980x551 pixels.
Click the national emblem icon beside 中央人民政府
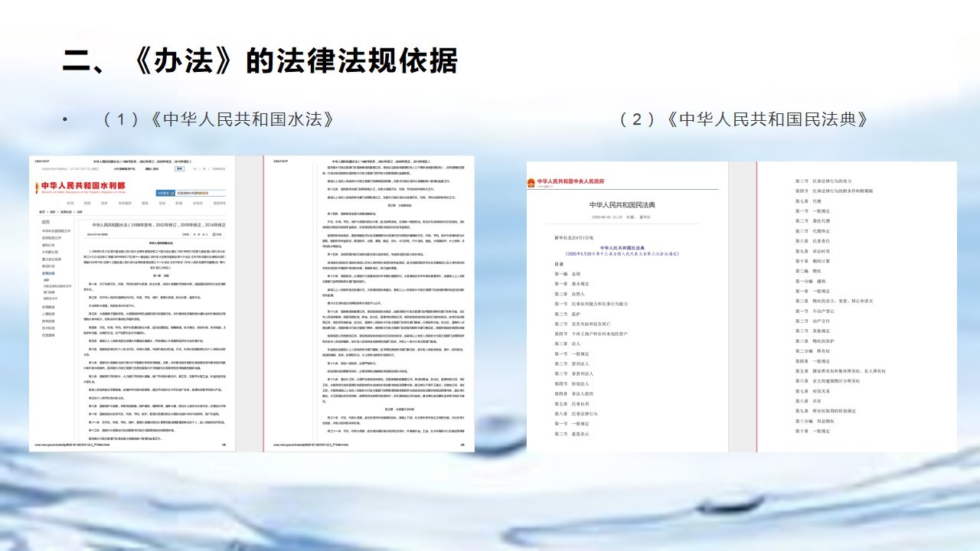click(x=531, y=182)
